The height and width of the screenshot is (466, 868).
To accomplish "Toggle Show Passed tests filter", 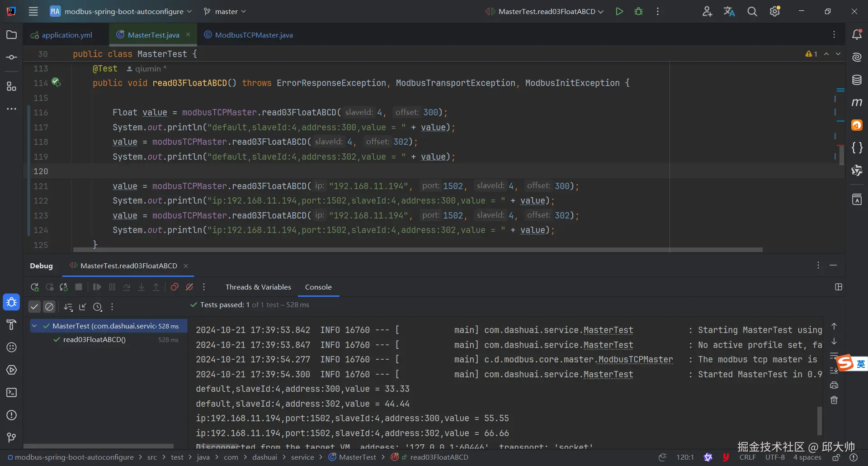I will [x=34, y=307].
